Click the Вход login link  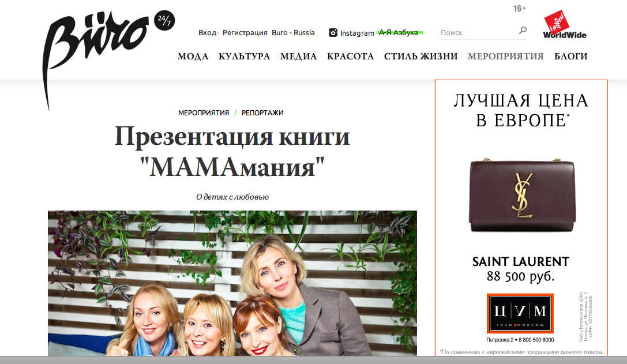[207, 33]
